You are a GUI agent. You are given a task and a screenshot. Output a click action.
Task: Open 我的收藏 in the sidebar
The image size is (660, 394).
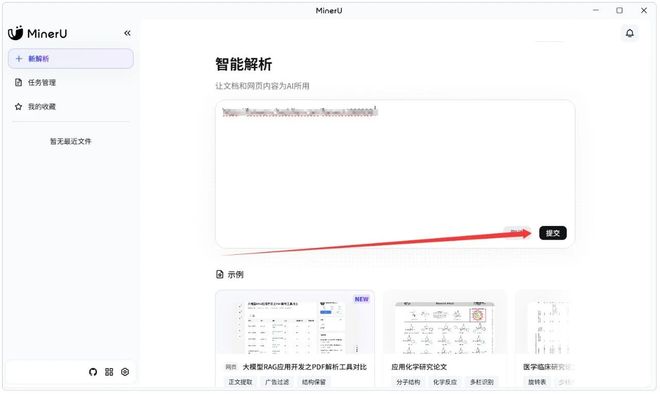coord(71,106)
